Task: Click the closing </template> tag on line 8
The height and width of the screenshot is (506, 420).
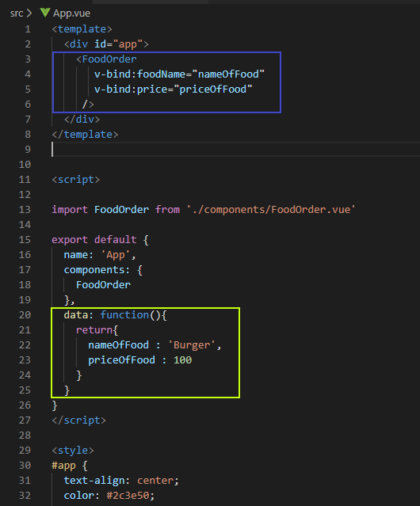Action: click(x=86, y=135)
